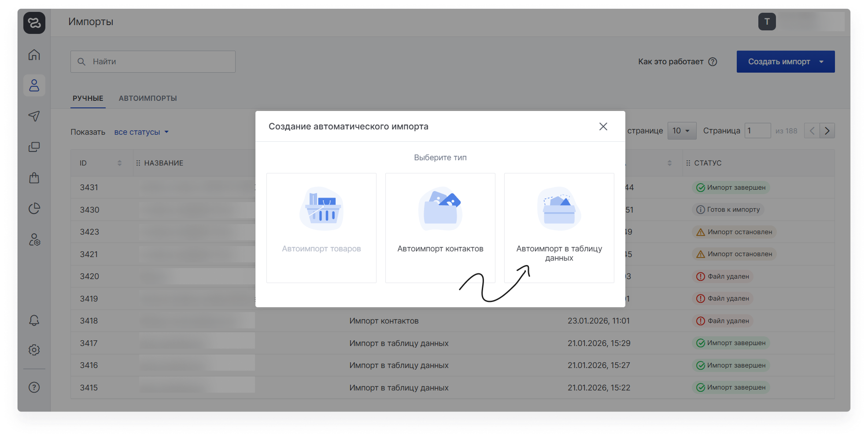Expand the rows per page dropdown showing 10
Image resolution: width=868 pixels, height=438 pixels.
coord(681,131)
